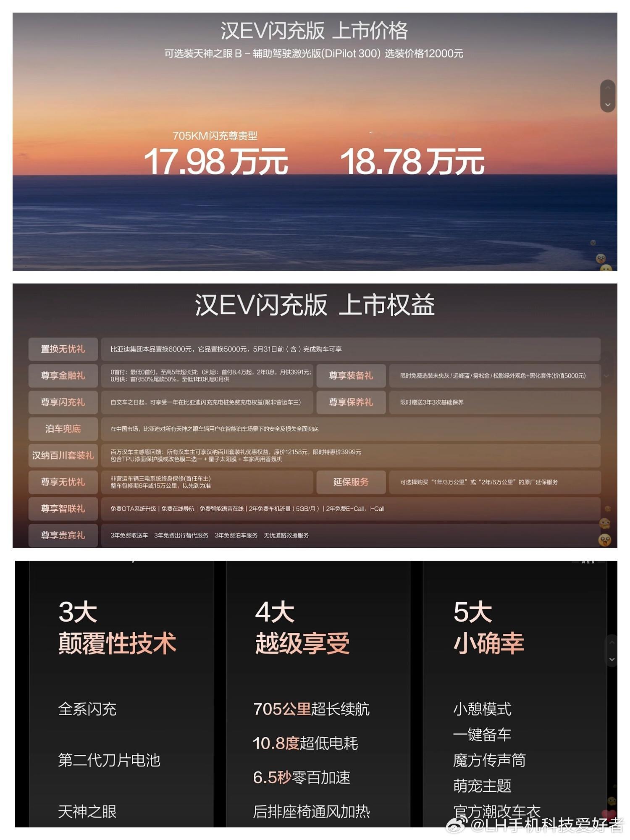The height and width of the screenshot is (840, 630).
Task: Click the down chevron beside the 小确幸 column
Action: [x=612, y=660]
